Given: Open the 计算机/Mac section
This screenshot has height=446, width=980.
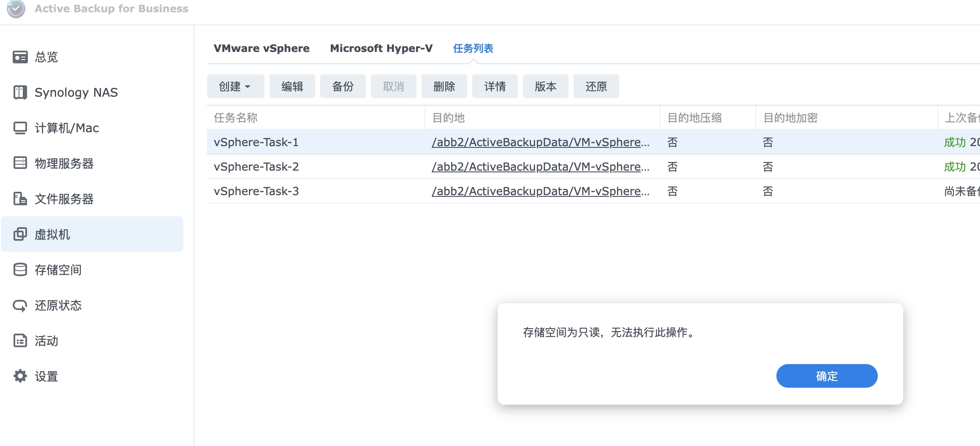Looking at the screenshot, I should (x=92, y=128).
